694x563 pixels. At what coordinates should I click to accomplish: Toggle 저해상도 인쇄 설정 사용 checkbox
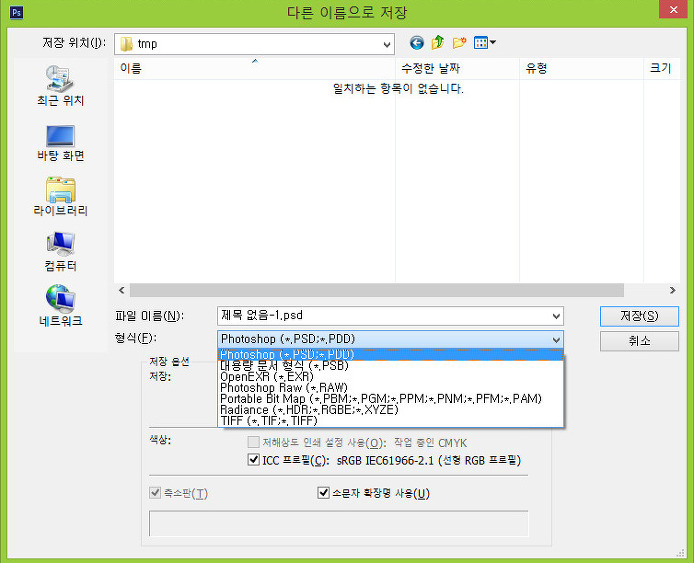(x=254, y=442)
